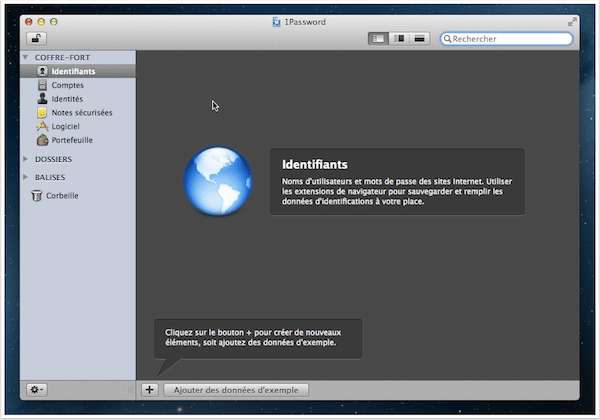Open Logiciel category

point(78,126)
